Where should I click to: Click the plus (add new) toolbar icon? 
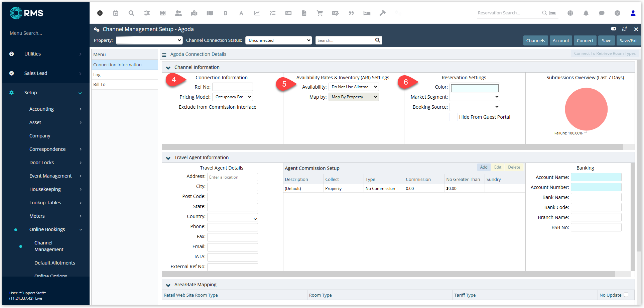pyautogui.click(x=100, y=13)
